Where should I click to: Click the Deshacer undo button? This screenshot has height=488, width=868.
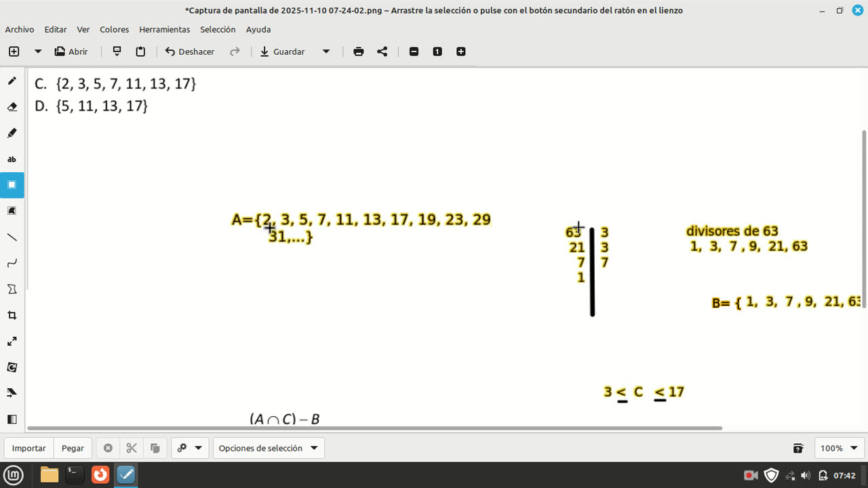click(x=190, y=52)
